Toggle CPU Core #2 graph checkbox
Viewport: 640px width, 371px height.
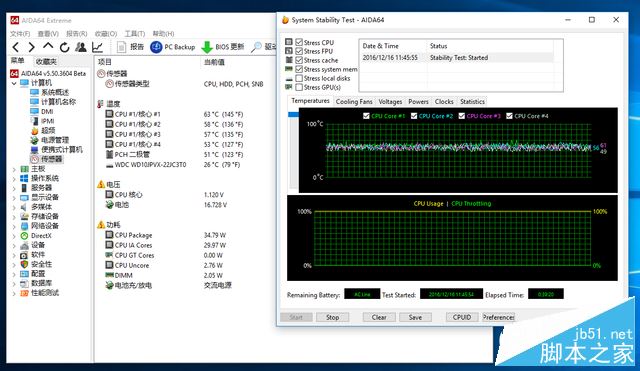pos(414,116)
